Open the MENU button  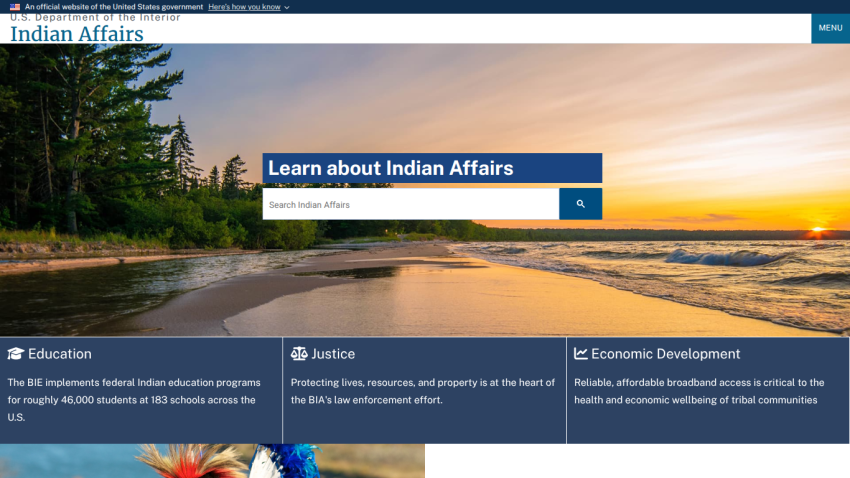pyautogui.click(x=830, y=28)
